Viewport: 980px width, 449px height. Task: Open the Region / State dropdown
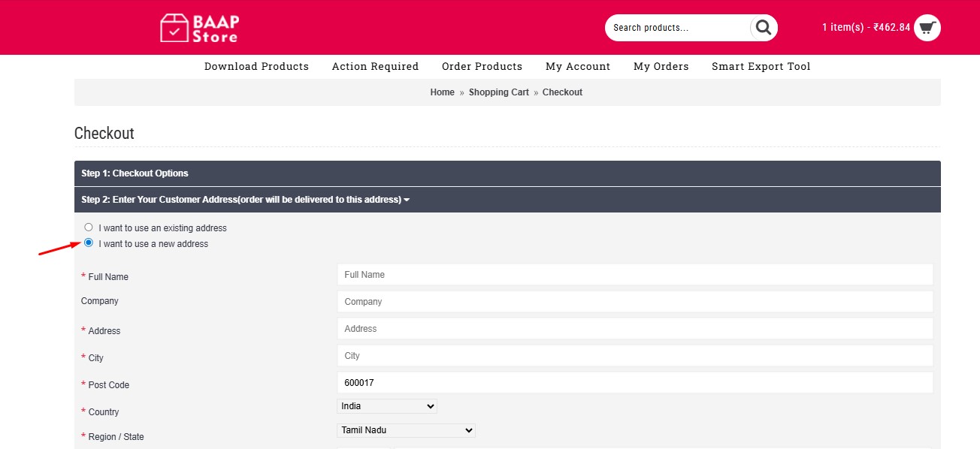(x=406, y=430)
